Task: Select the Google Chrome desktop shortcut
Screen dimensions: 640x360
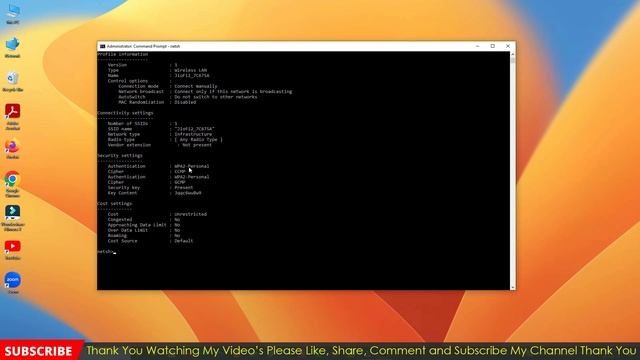Action: pos(13,184)
